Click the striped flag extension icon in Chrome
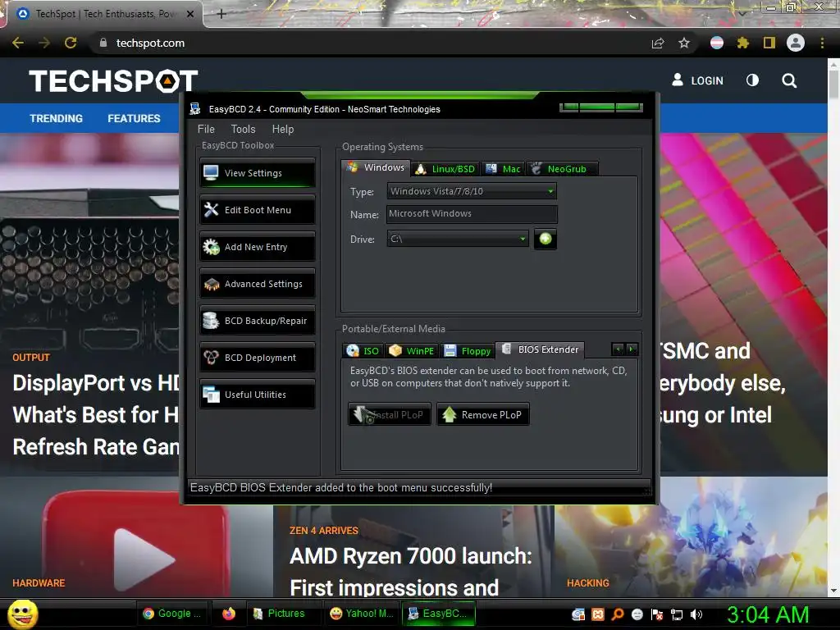840x630 pixels. 717,43
